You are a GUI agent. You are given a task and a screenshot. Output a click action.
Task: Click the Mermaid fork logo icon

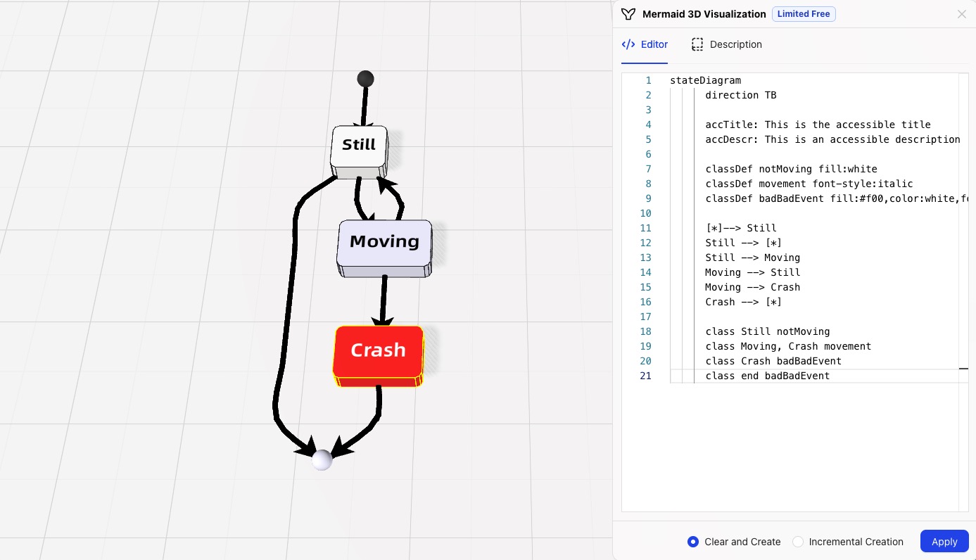point(628,13)
